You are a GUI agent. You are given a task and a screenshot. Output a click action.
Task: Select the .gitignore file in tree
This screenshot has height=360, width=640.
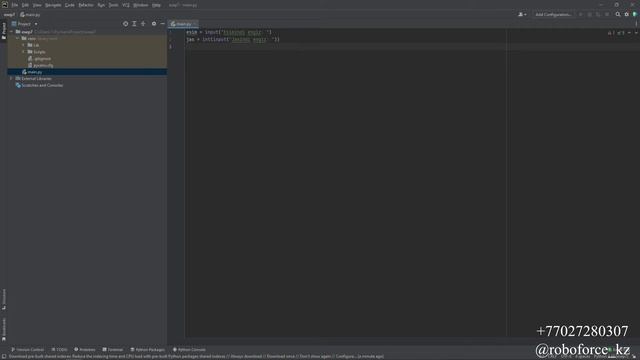(40, 59)
